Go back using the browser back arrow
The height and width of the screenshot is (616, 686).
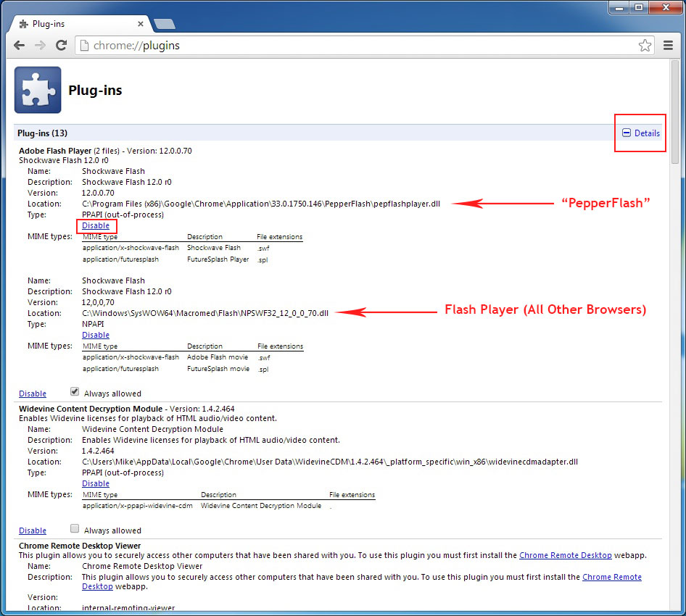(20, 46)
